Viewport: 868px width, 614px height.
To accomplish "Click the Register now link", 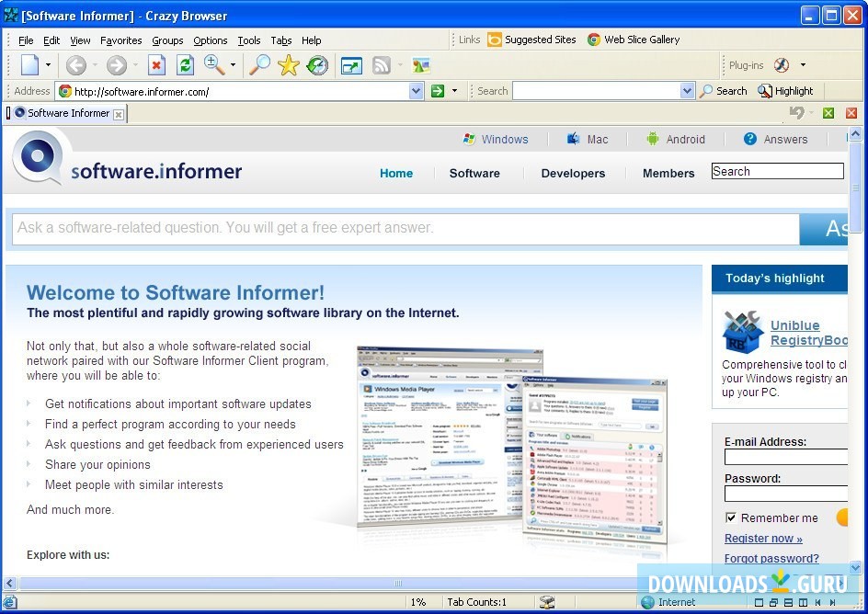I will [x=761, y=539].
